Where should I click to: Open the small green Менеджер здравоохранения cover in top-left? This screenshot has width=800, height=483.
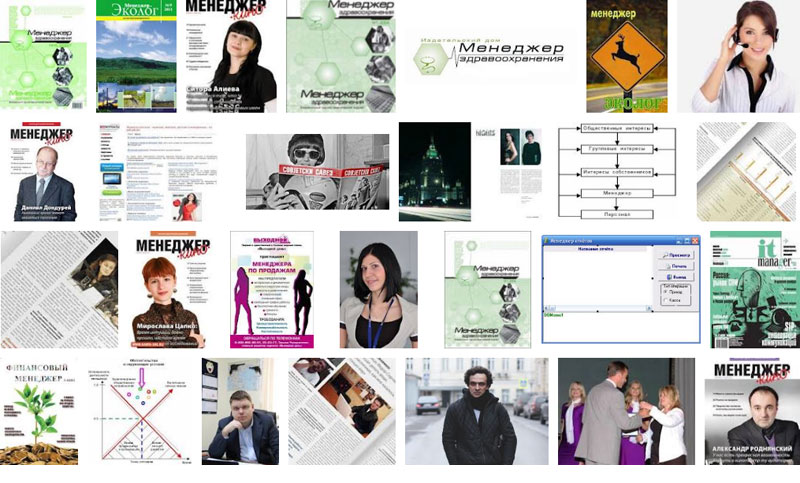(x=43, y=55)
